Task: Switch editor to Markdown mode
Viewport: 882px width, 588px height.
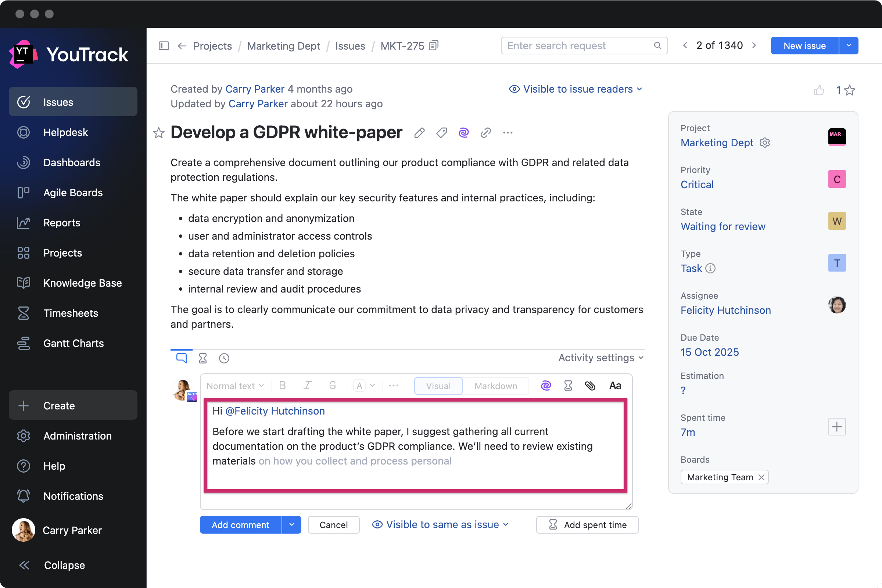Action: 495,386
